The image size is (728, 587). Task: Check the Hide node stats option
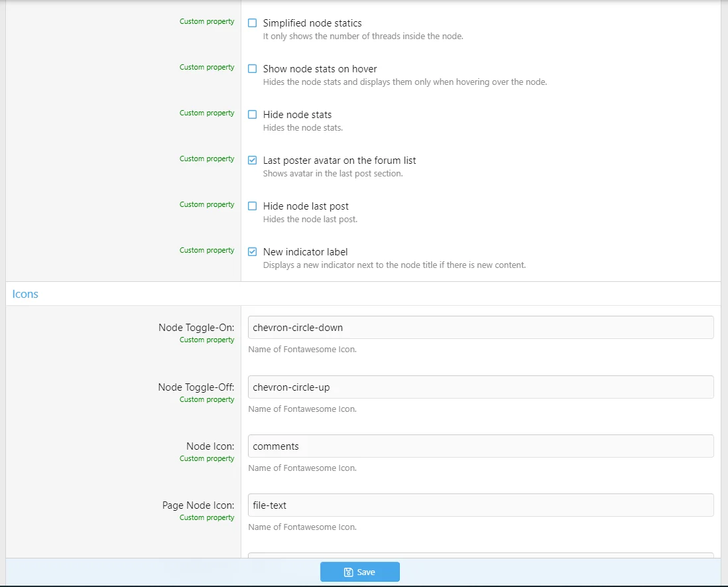tap(253, 115)
